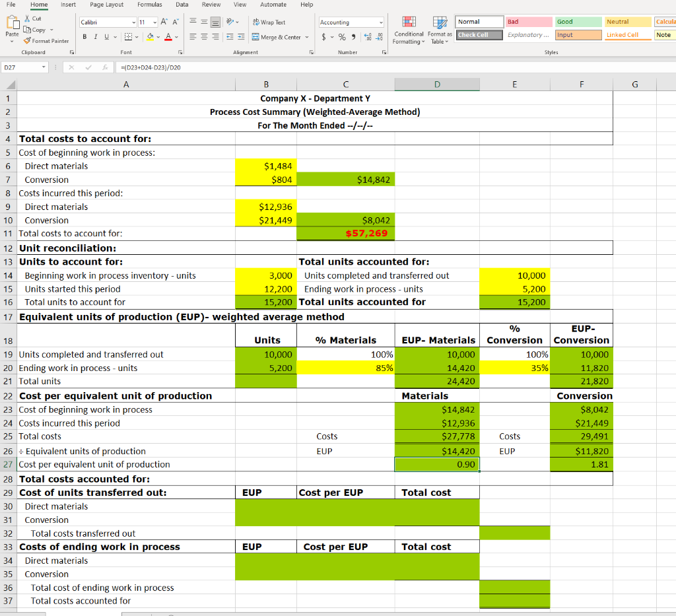
Task: Expand the Name Box dropdown
Action: (x=44, y=67)
